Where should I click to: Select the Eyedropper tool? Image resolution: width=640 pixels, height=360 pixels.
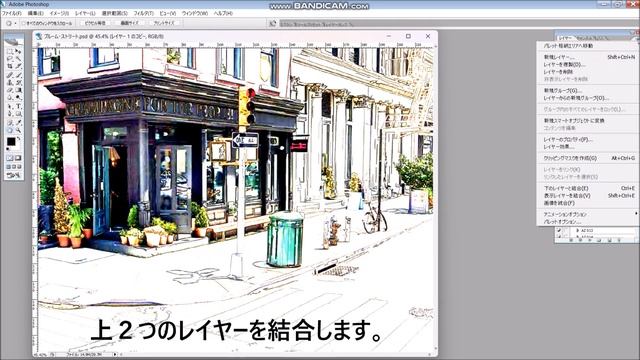tap(18, 122)
